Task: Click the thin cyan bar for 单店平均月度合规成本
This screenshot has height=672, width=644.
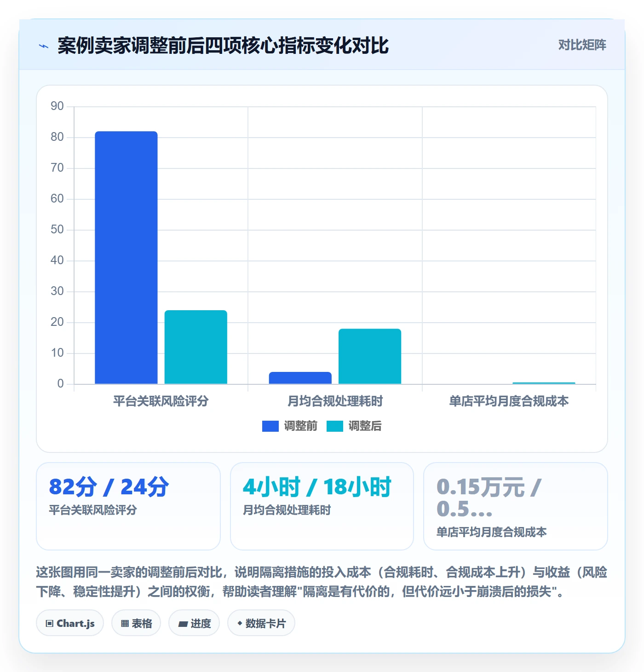Action: point(544,383)
